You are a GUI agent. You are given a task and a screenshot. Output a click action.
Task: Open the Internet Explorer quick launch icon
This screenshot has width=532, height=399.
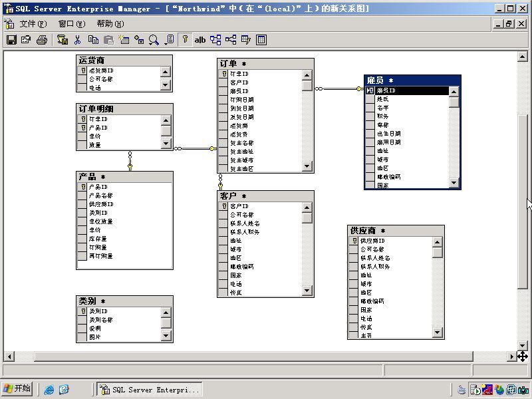49,389
